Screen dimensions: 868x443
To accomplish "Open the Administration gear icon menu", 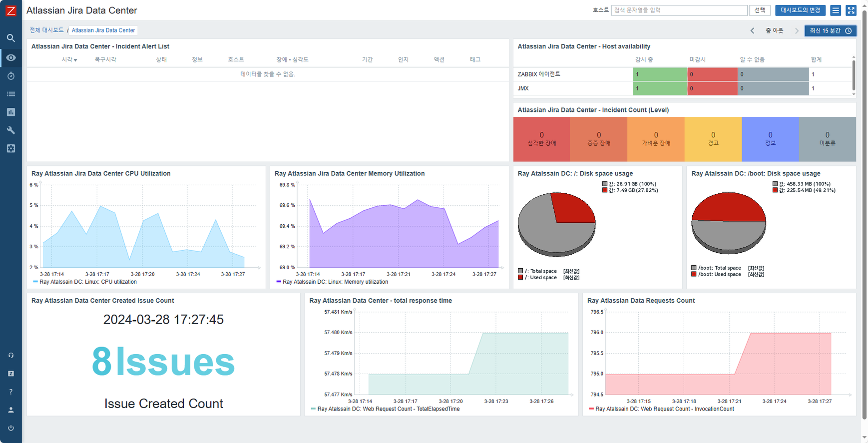I will coord(11,148).
